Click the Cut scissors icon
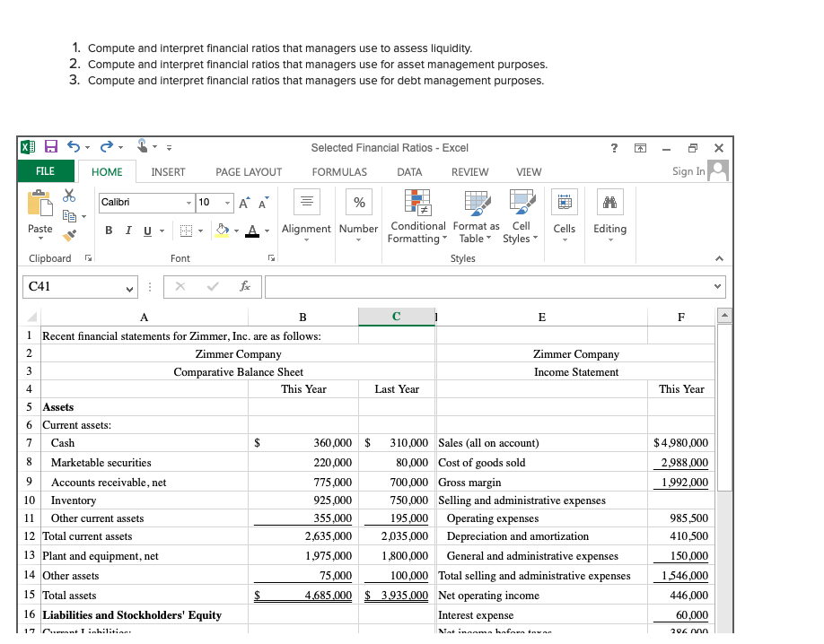The image size is (824, 644). (x=69, y=196)
